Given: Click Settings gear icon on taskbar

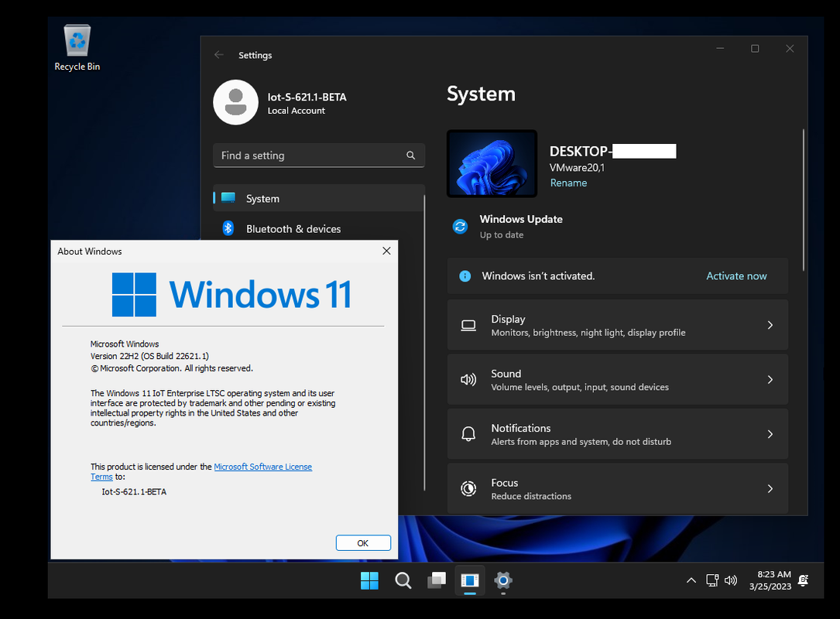Looking at the screenshot, I should pyautogui.click(x=503, y=580).
